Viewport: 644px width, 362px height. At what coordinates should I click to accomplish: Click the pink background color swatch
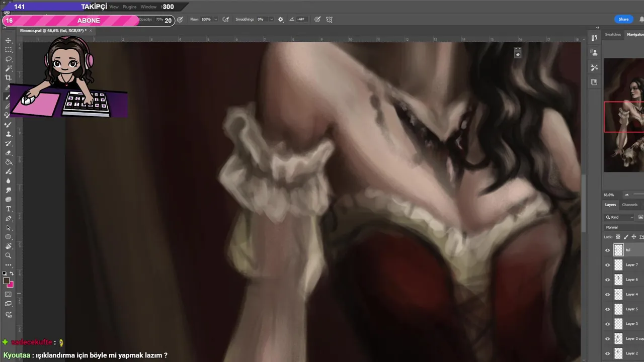pyautogui.click(x=11, y=285)
